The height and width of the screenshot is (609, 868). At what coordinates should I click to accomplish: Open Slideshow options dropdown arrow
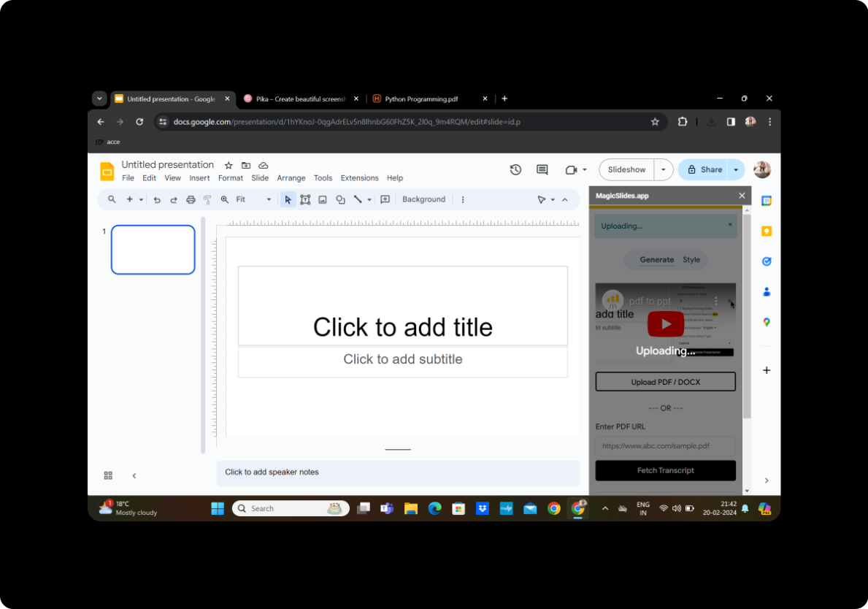pos(663,170)
